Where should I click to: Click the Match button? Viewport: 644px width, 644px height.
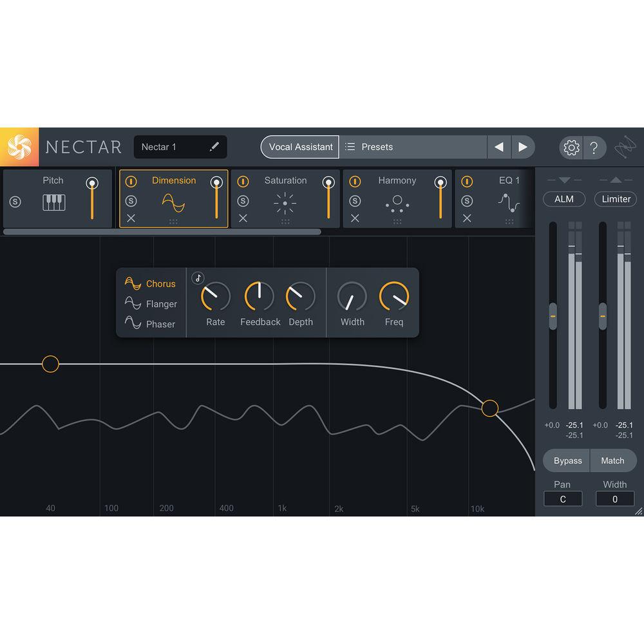[613, 460]
